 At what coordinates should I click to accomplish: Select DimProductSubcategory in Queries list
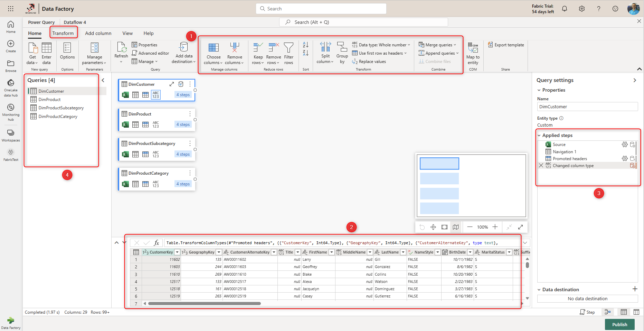pyautogui.click(x=61, y=108)
